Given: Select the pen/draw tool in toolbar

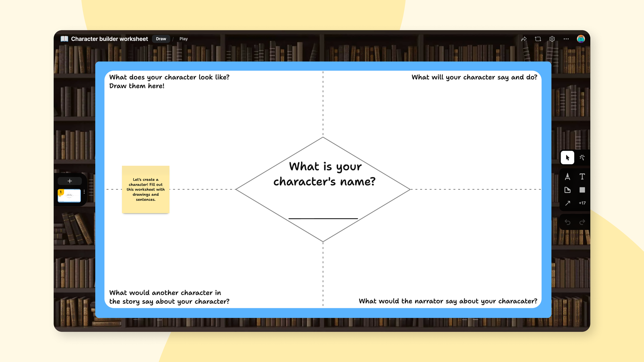Looking at the screenshot, I should point(567,176).
